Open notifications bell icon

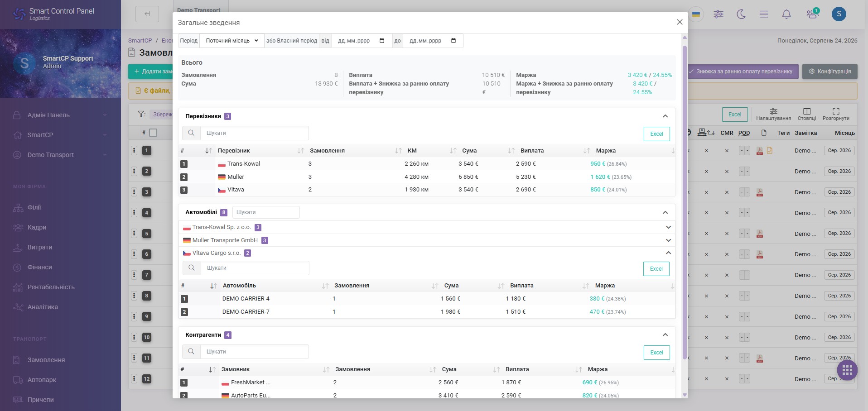click(x=786, y=14)
